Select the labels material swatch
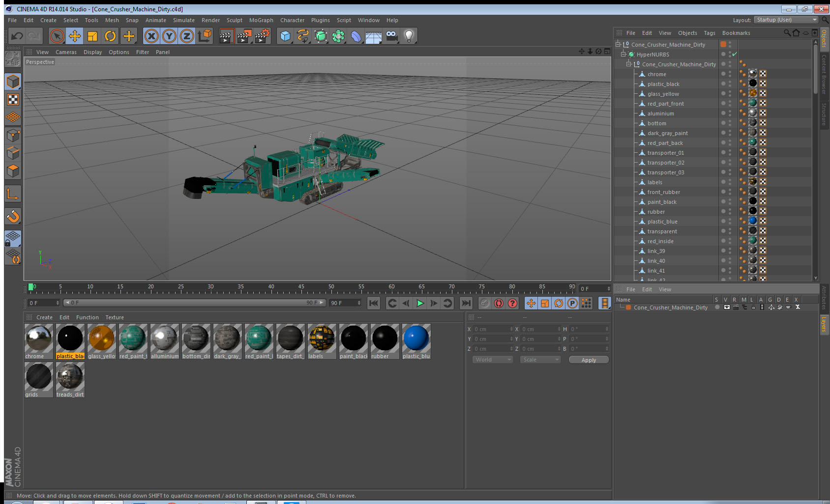The height and width of the screenshot is (504, 830). click(322, 341)
